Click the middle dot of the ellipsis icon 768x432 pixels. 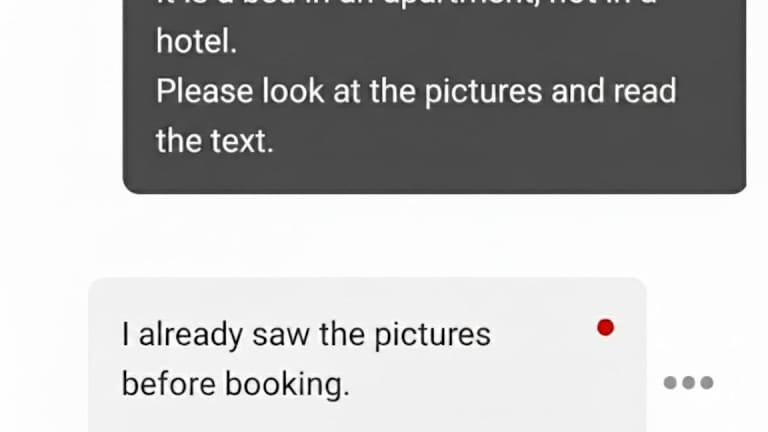click(x=688, y=383)
